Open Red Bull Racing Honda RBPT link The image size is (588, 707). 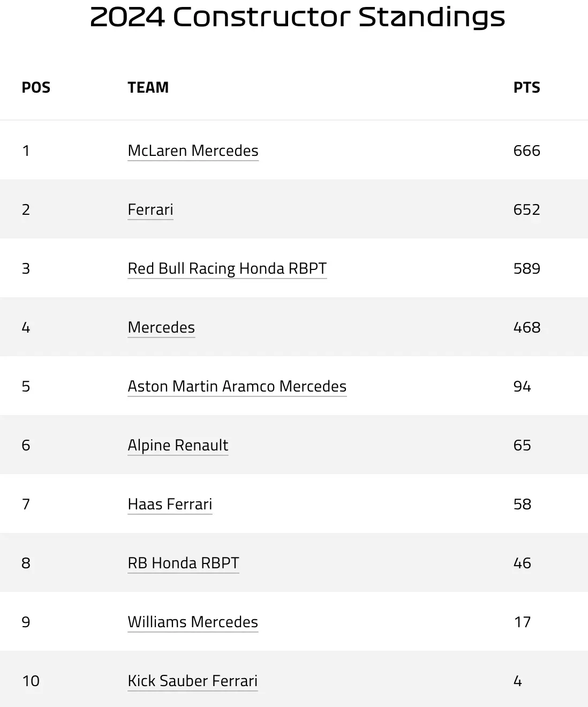point(227,268)
